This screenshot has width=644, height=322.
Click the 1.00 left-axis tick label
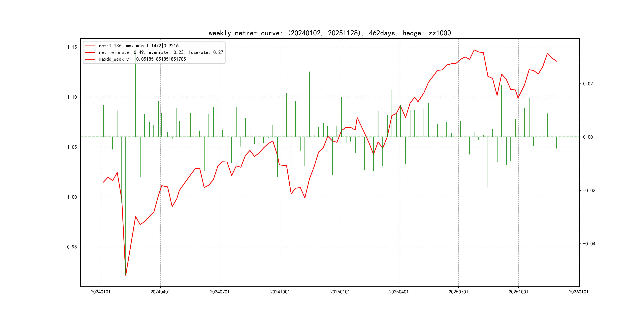pos(72,197)
